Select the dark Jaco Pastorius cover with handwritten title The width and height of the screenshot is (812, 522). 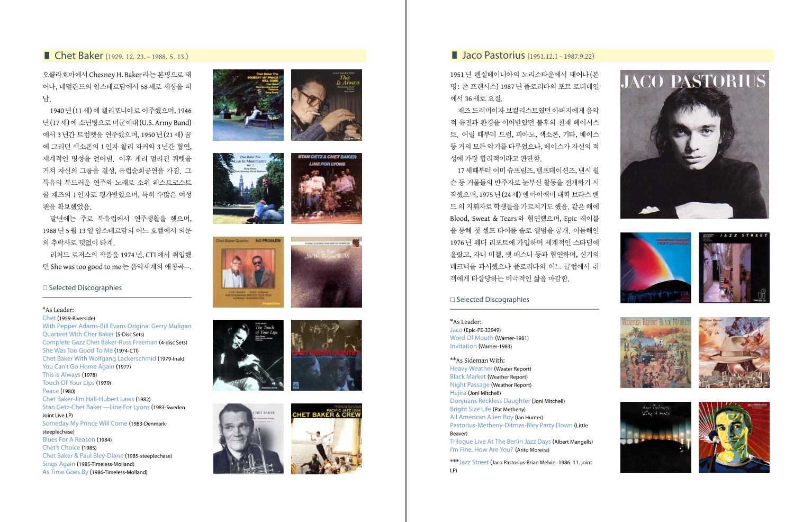click(x=656, y=437)
